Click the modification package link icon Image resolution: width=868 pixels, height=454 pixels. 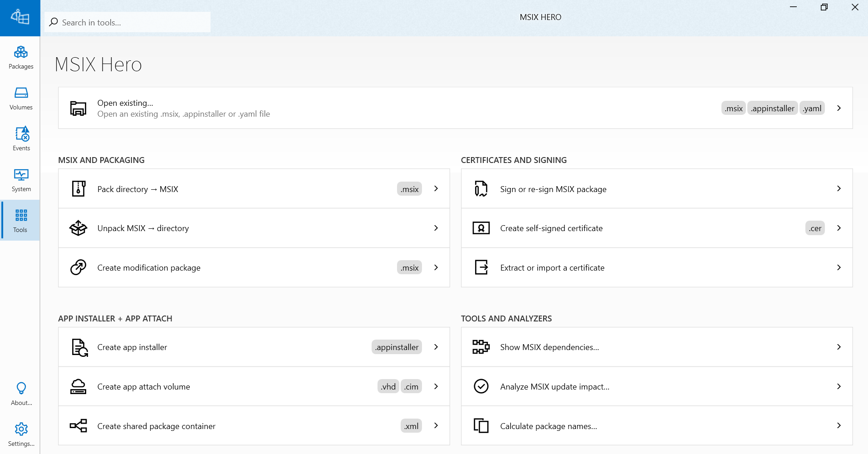[78, 267]
